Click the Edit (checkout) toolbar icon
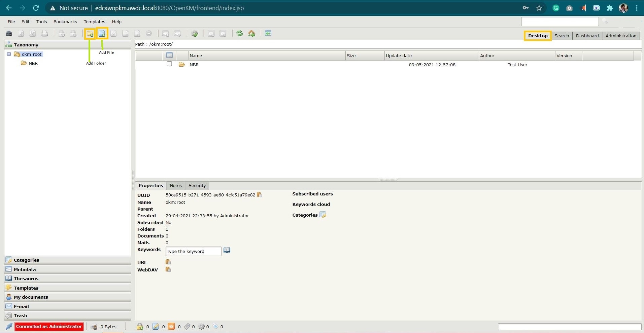The height and width of the screenshot is (333, 644). click(114, 33)
